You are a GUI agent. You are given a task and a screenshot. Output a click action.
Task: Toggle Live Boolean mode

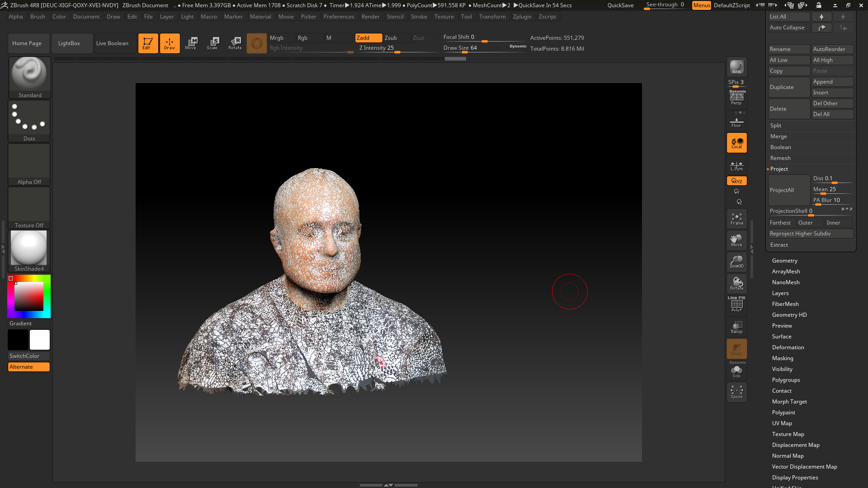click(x=116, y=43)
